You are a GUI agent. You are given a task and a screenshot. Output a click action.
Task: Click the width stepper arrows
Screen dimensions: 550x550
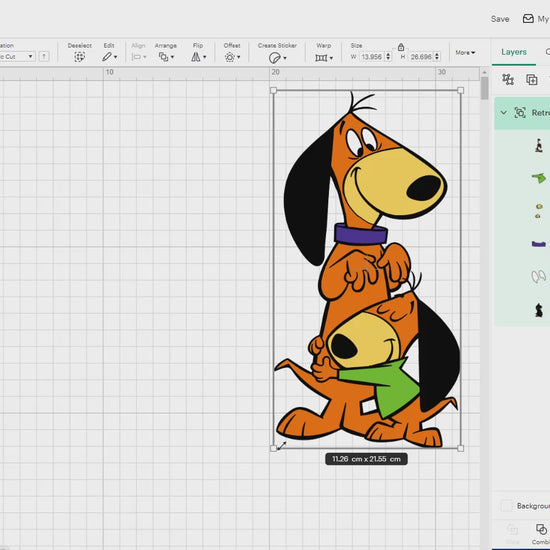[x=388, y=56]
